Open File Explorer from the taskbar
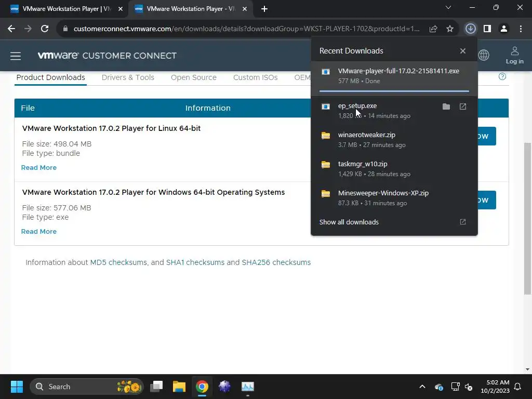This screenshot has height=399, width=532. pyautogui.click(x=179, y=387)
